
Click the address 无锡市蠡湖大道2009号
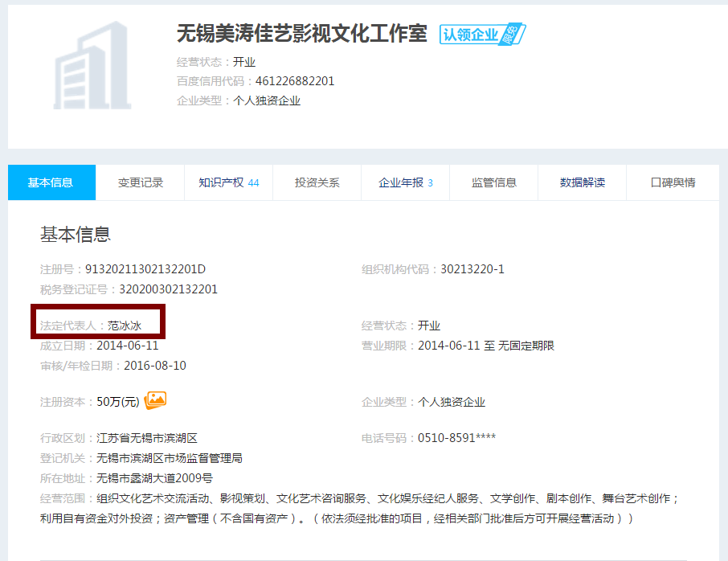(154, 478)
